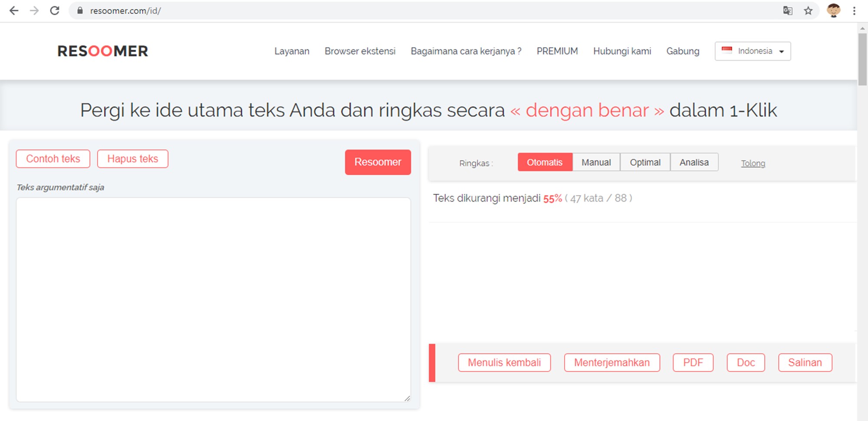Go to the PREMIUM page
This screenshot has width=868, height=421.
557,51
